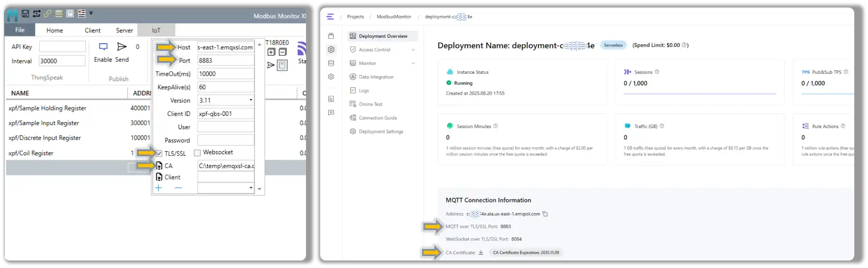Toggle the EMQX hamburger menu icon
This screenshot has height=268, width=868.
(330, 17)
